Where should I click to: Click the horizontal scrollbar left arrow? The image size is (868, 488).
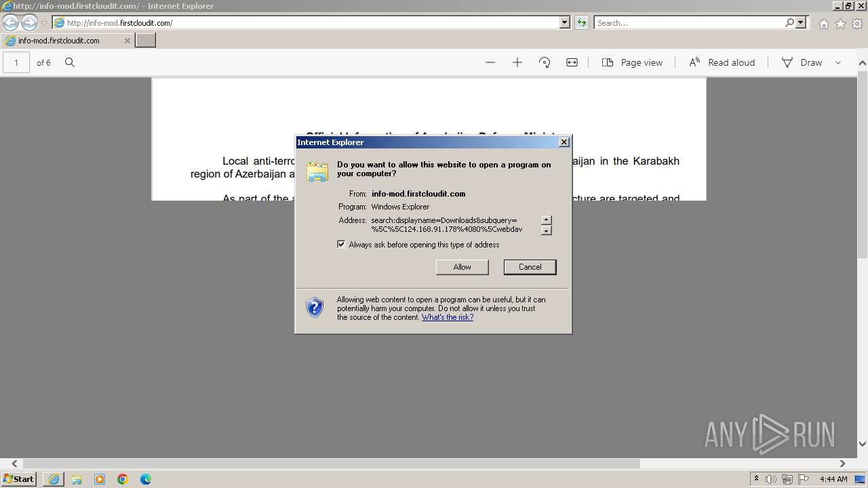15,464
